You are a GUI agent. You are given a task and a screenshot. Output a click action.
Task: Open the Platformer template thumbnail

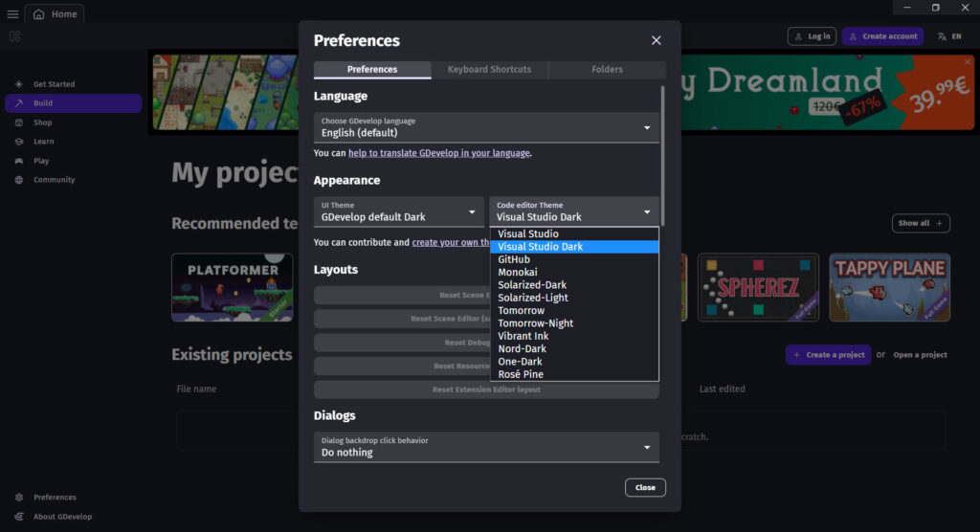click(x=233, y=288)
